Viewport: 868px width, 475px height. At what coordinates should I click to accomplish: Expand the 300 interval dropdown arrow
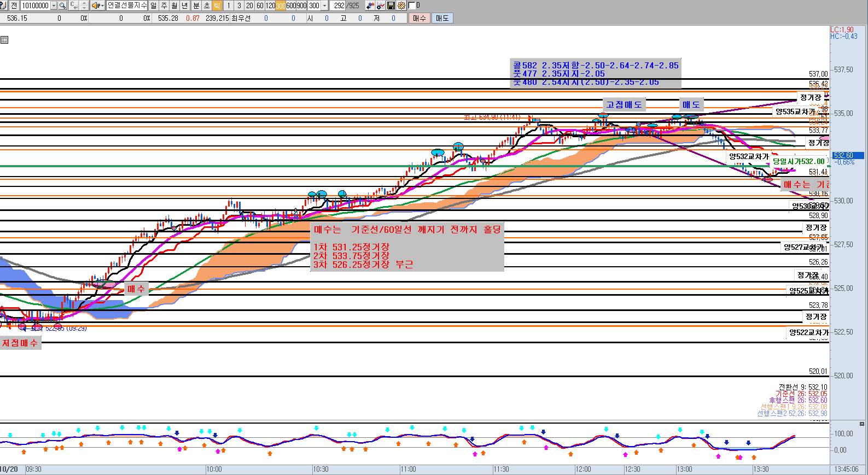(x=325, y=5)
